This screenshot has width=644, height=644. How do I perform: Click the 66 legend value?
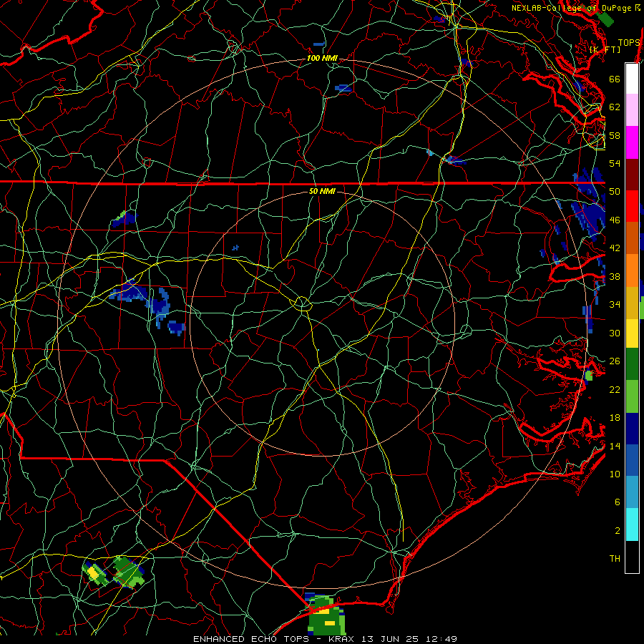(x=615, y=79)
